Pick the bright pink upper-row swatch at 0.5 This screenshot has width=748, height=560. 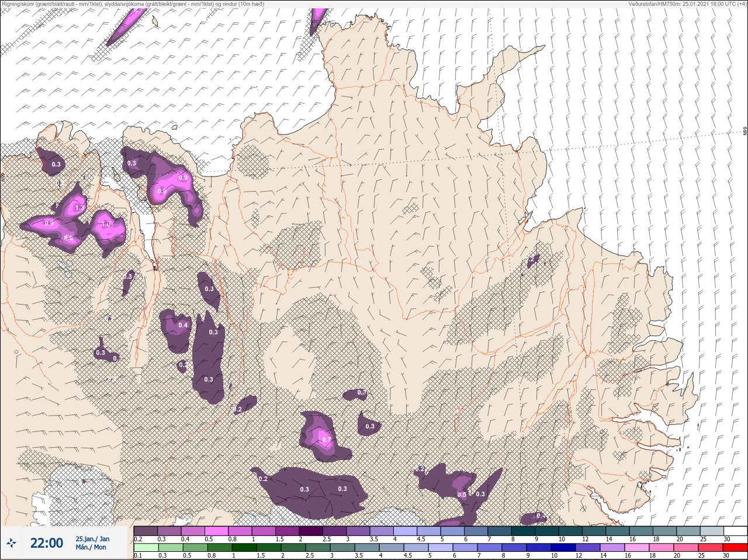pyautogui.click(x=217, y=531)
